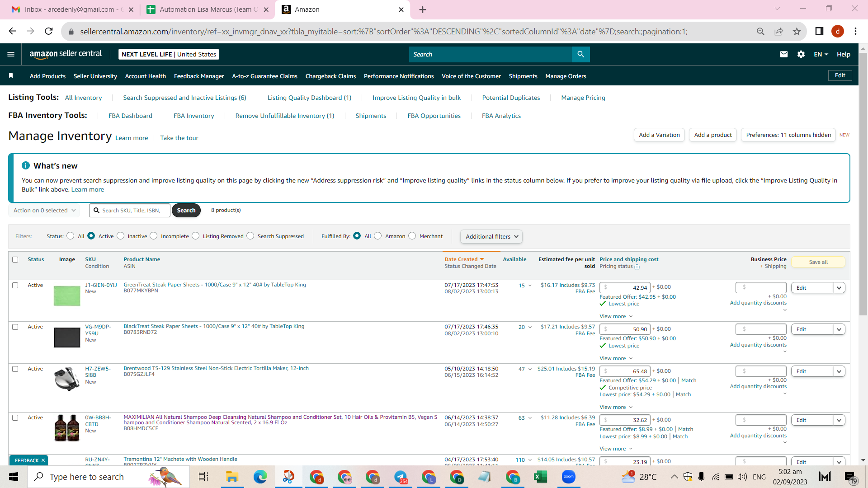
Task: Select Fulfilled By 'Merchant' radio
Action: 412,236
